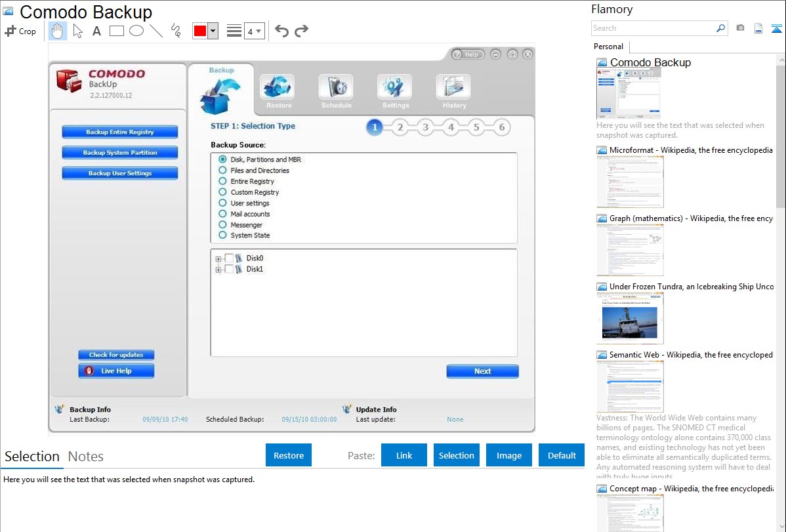Open the line width dropdown
This screenshot has width=786, height=532.
click(x=255, y=31)
